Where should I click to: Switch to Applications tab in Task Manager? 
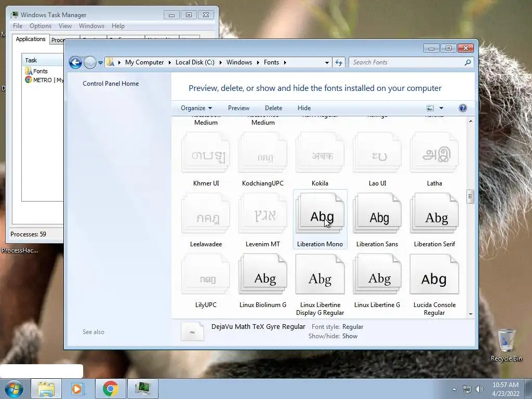(31, 39)
